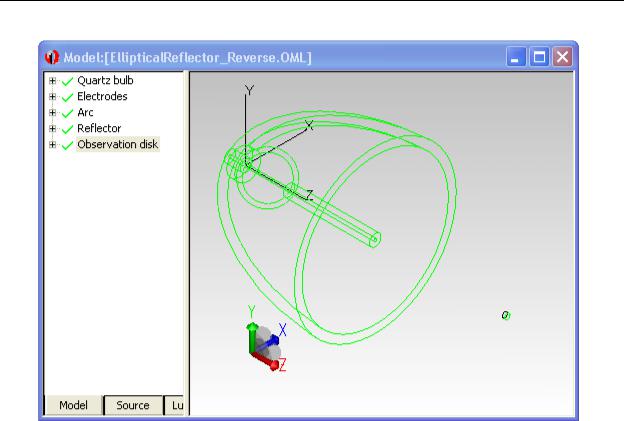Select the Arc item in tree
This screenshot has width=624, height=421.
click(x=85, y=113)
